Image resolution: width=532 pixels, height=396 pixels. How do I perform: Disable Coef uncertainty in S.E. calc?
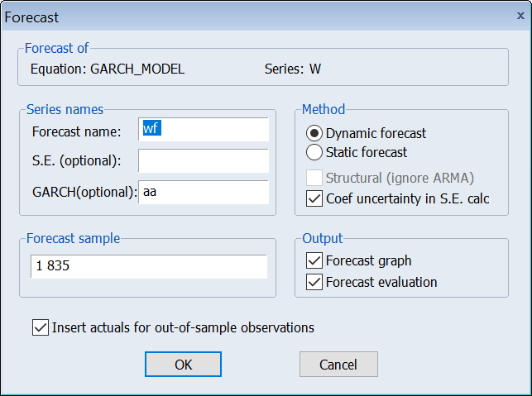(314, 198)
